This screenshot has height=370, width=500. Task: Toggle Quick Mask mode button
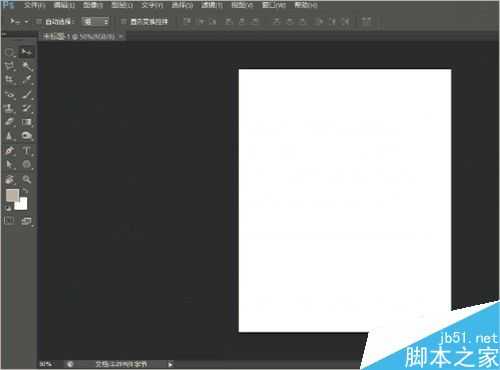pyautogui.click(x=9, y=220)
